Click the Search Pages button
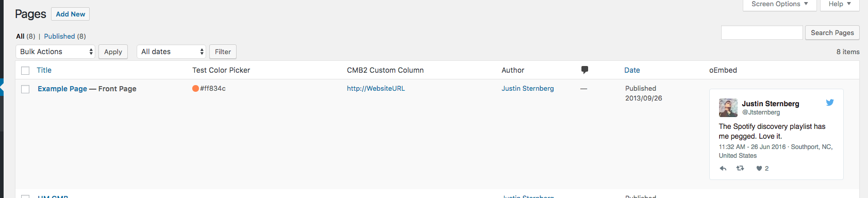The image size is (868, 198). tap(832, 32)
